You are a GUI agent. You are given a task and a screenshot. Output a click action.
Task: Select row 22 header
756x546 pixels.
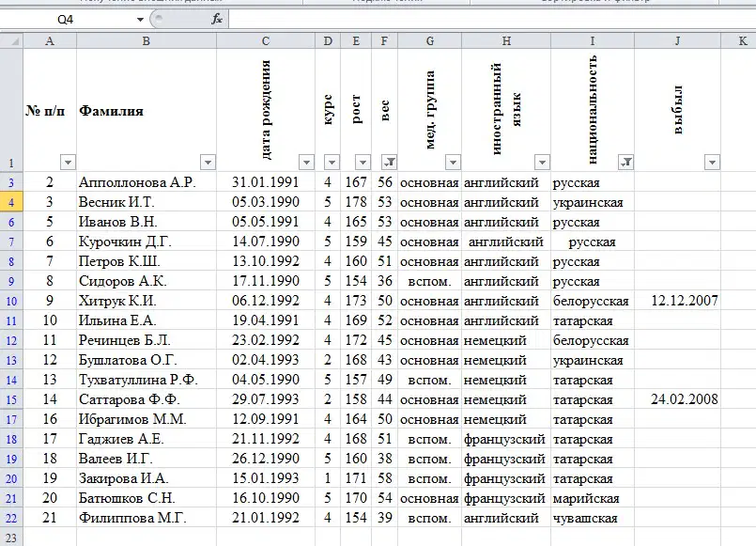[x=11, y=518]
